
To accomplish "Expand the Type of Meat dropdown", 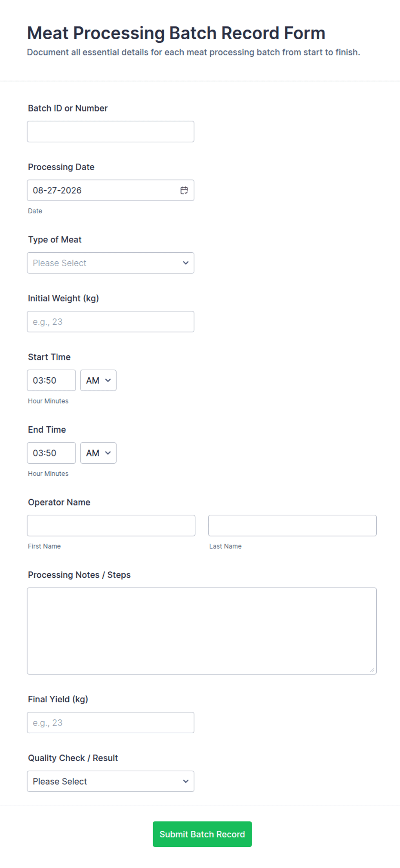I will pyautogui.click(x=111, y=263).
